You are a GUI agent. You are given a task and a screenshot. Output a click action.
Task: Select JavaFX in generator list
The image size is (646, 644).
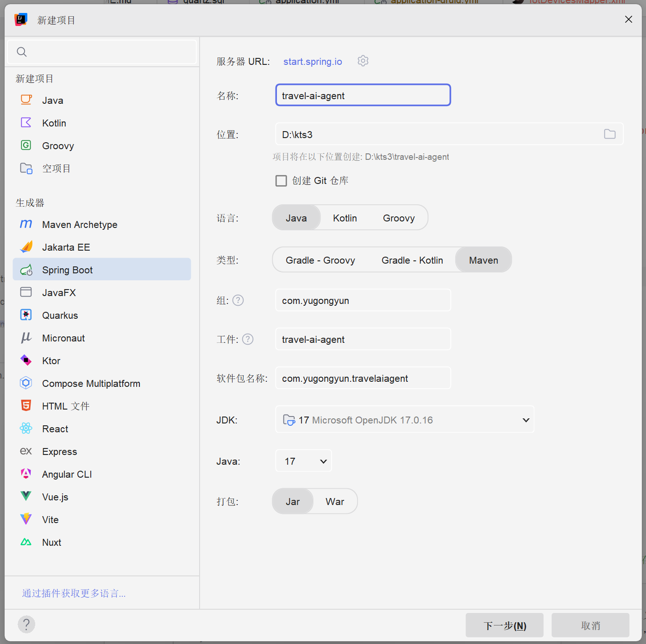pyautogui.click(x=102, y=292)
